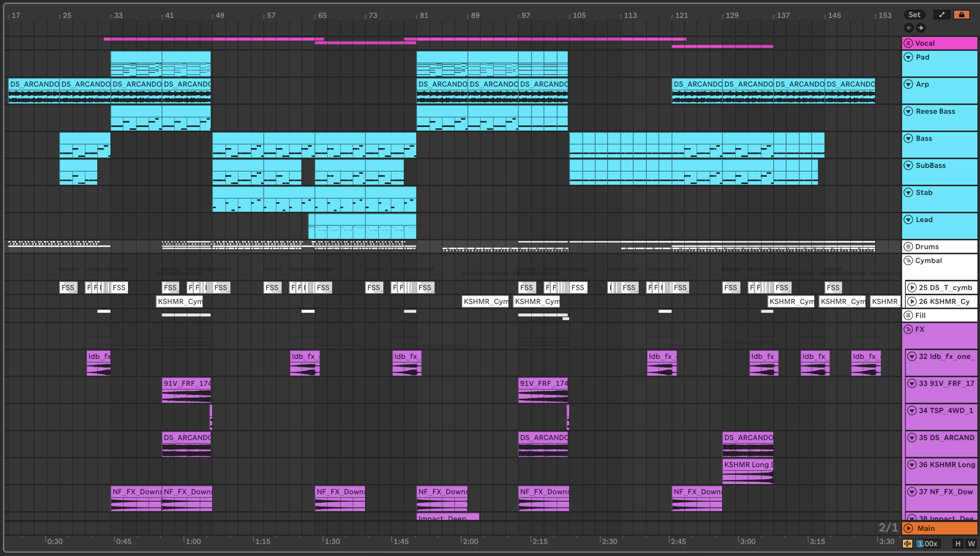This screenshot has width=980, height=556.
Task: Click the Vocal group fold icon
Action: [x=909, y=43]
